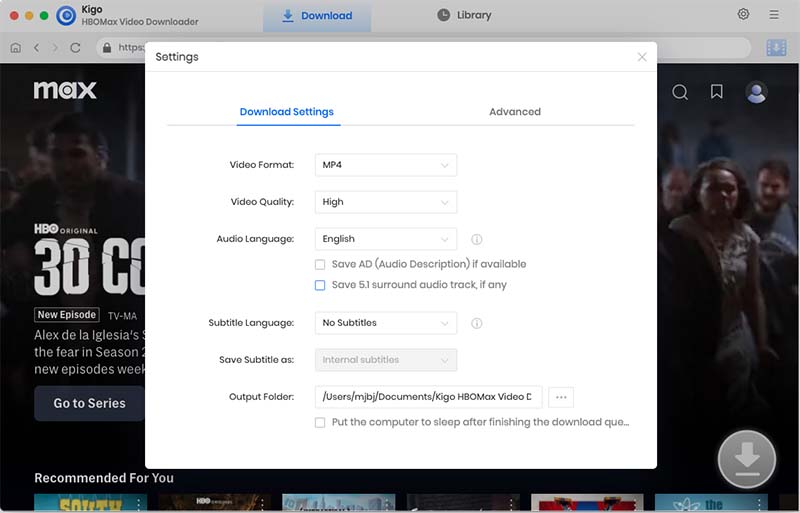This screenshot has width=800, height=513.
Task: Click the max logo
Action: pos(65,90)
